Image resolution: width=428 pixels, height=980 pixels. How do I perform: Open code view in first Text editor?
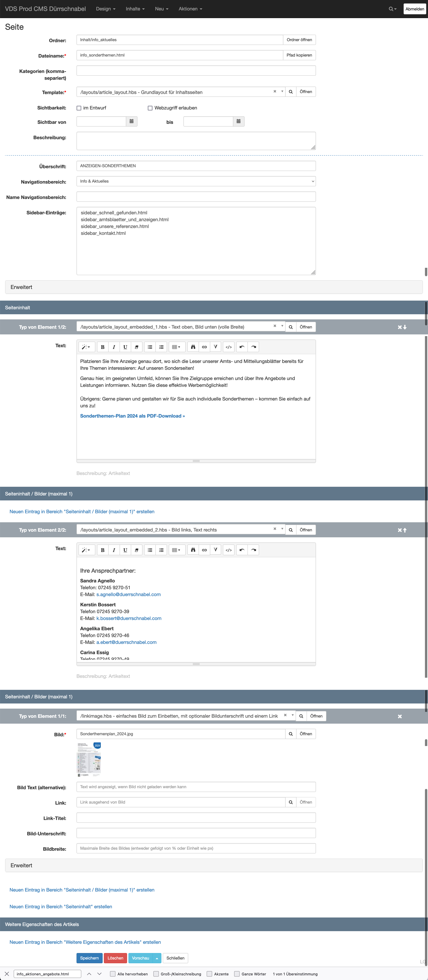pyautogui.click(x=229, y=347)
